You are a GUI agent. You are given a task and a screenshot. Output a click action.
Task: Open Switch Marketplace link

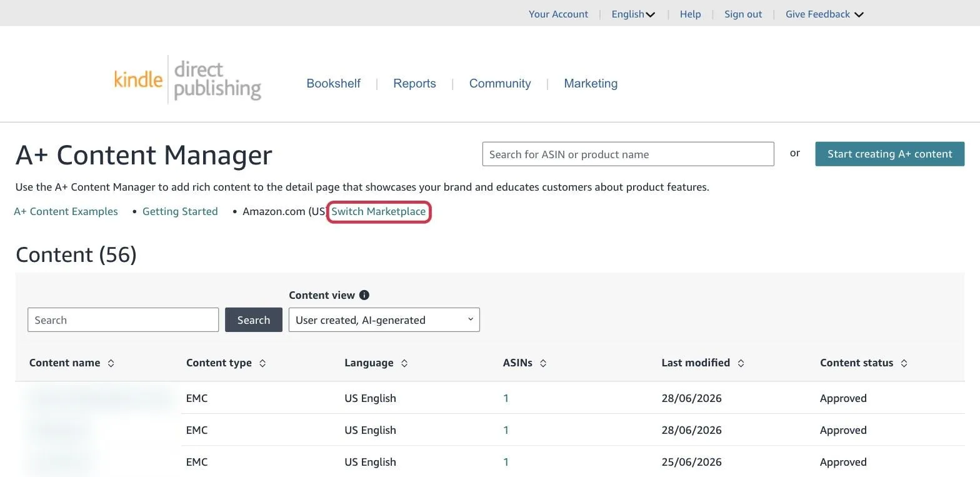379,212
